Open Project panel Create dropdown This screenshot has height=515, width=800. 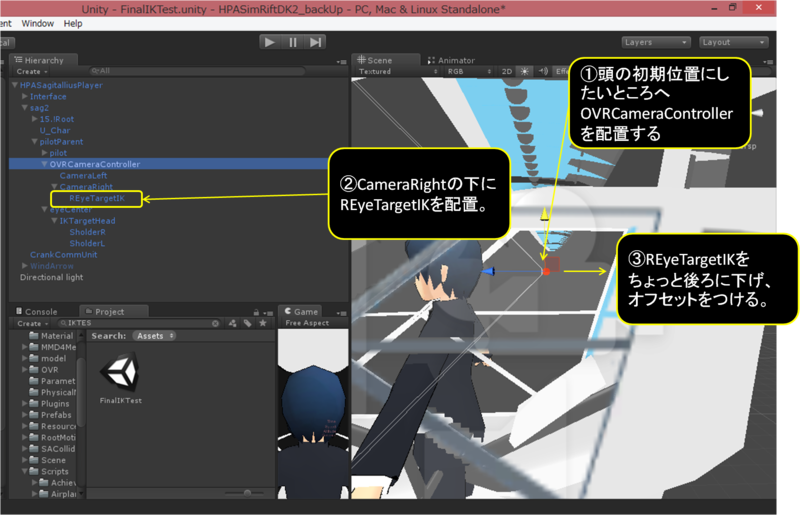(33, 324)
